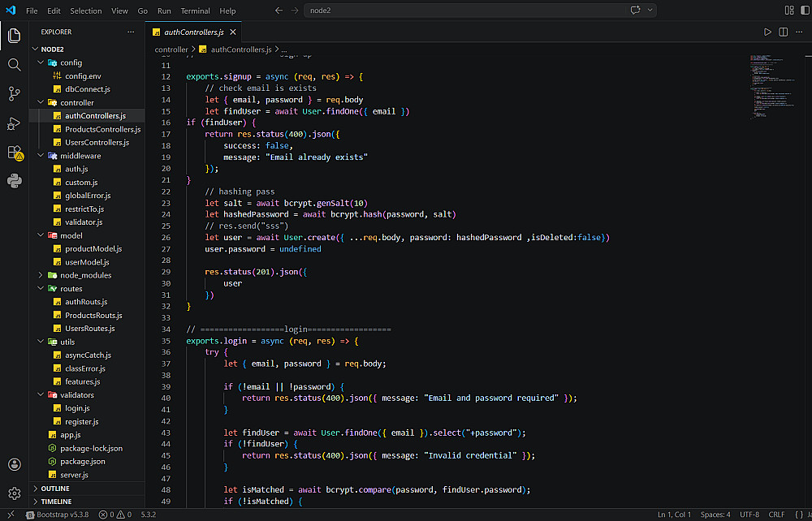Open the Run and Debug view

[14, 123]
